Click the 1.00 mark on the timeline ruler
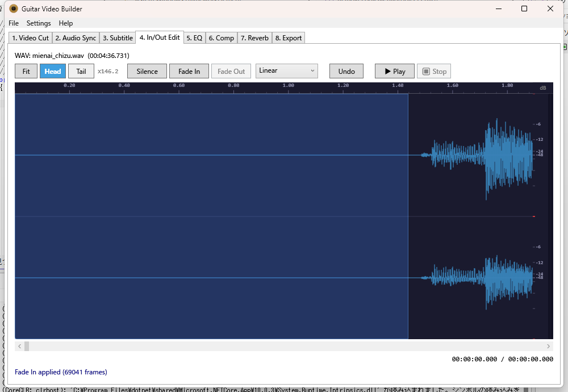This screenshot has width=568, height=392. click(x=288, y=86)
